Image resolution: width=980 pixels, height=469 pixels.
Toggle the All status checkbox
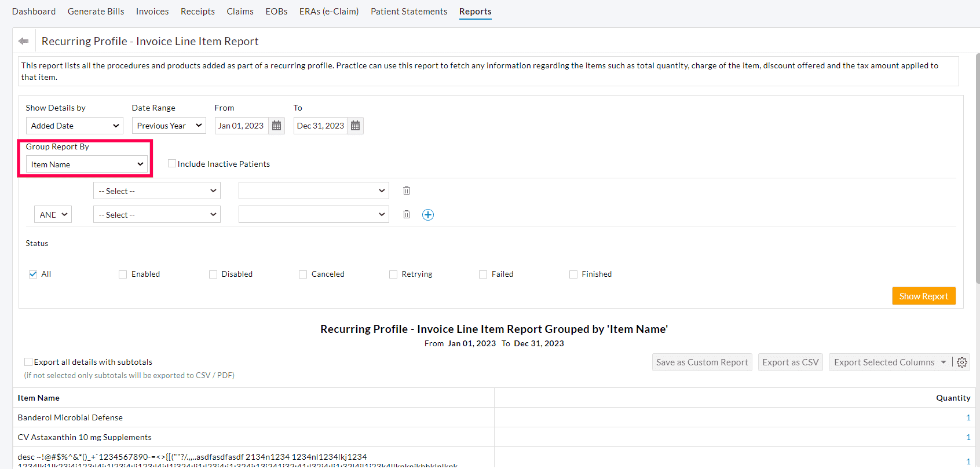33,274
